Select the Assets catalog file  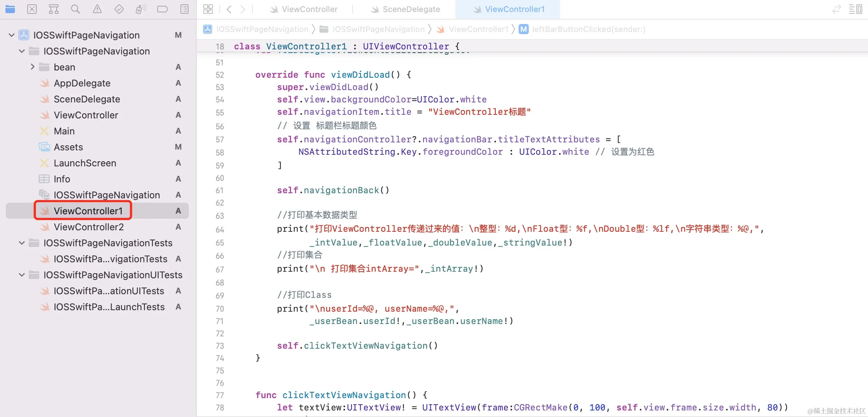(68, 147)
